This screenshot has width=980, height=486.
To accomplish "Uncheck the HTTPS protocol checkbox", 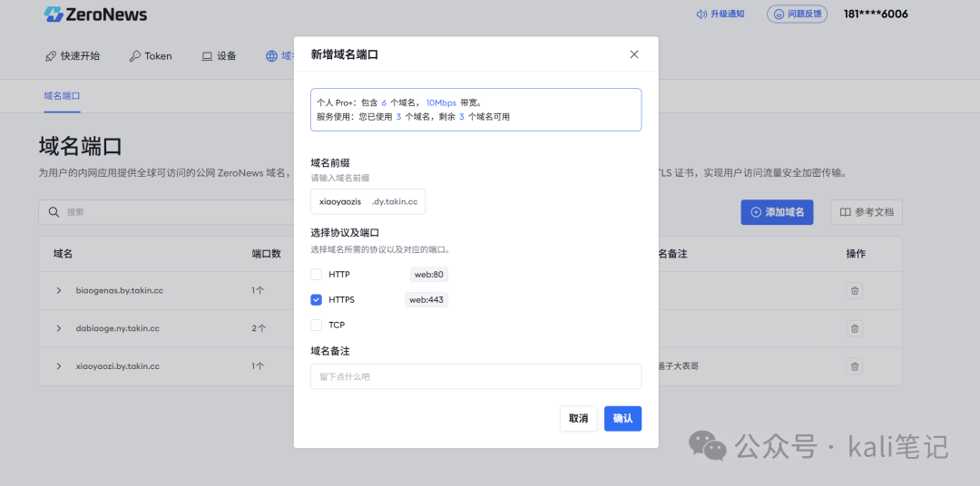I will click(317, 299).
